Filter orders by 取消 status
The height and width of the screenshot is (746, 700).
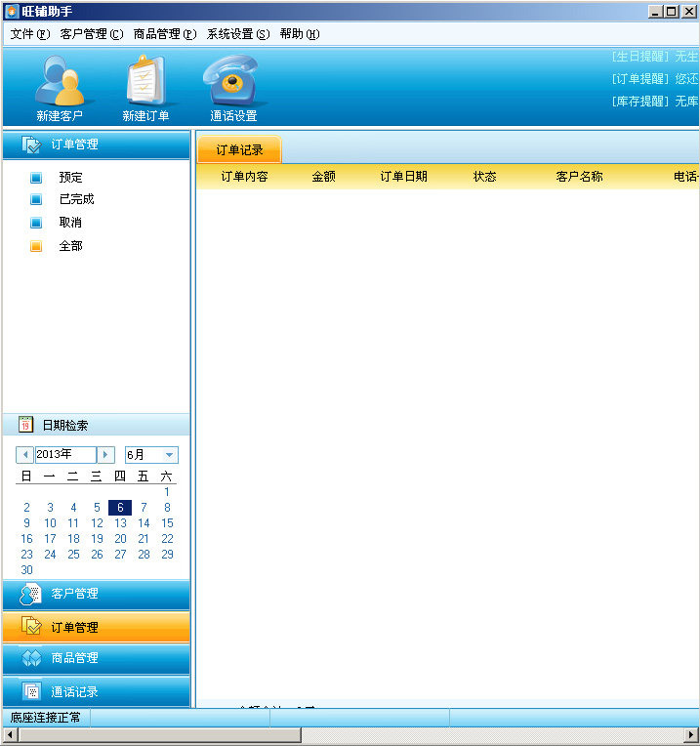click(x=70, y=223)
